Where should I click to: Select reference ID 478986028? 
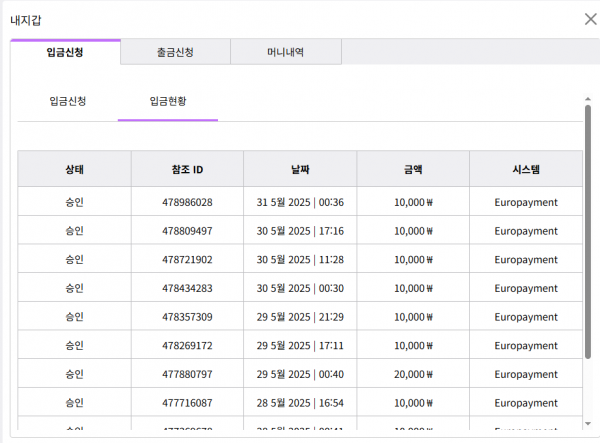click(x=187, y=202)
